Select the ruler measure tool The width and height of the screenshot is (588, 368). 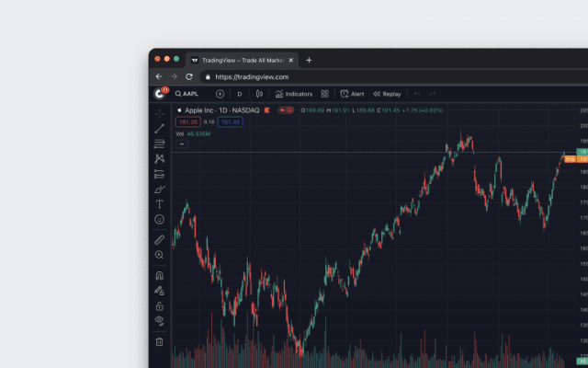pyautogui.click(x=159, y=239)
